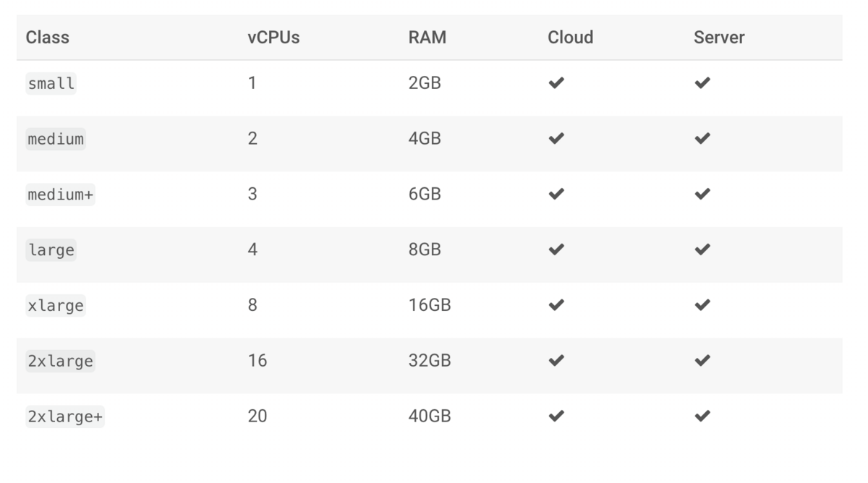Click the 40GB RAM cell
868x483 pixels.
(x=429, y=416)
